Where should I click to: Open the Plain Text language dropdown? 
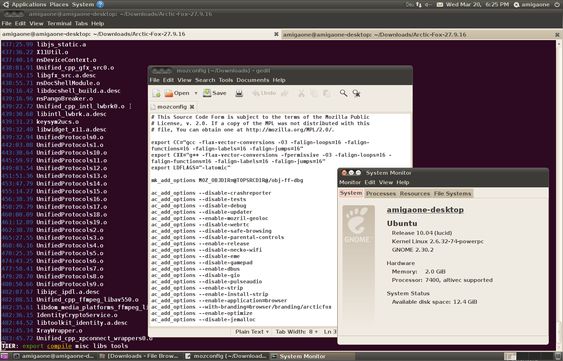pyautogui.click(x=252, y=332)
